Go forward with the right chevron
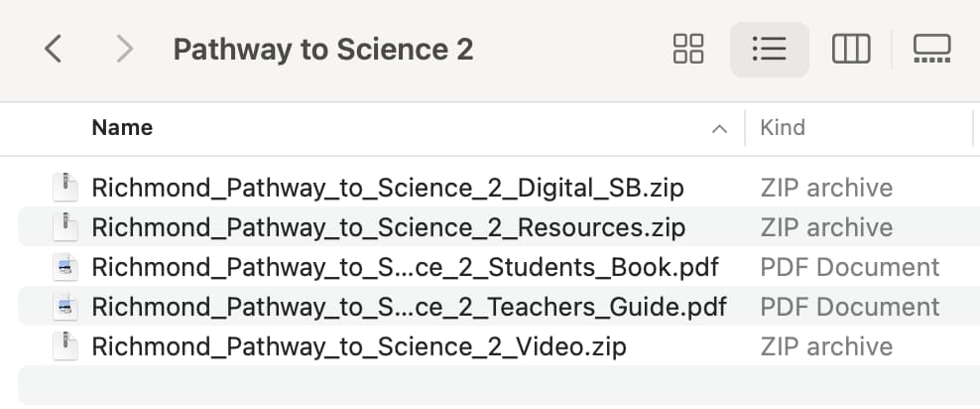The image size is (980, 409). [x=125, y=49]
